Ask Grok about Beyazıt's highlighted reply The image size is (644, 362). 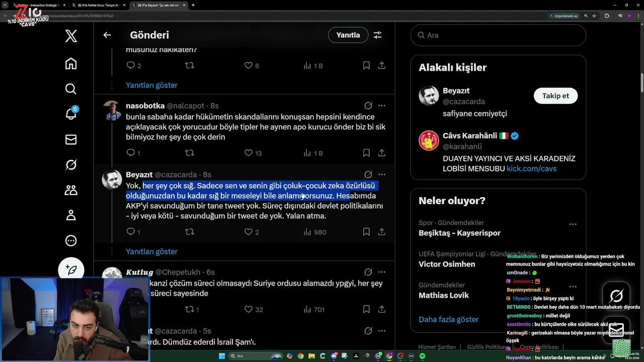[368, 174]
